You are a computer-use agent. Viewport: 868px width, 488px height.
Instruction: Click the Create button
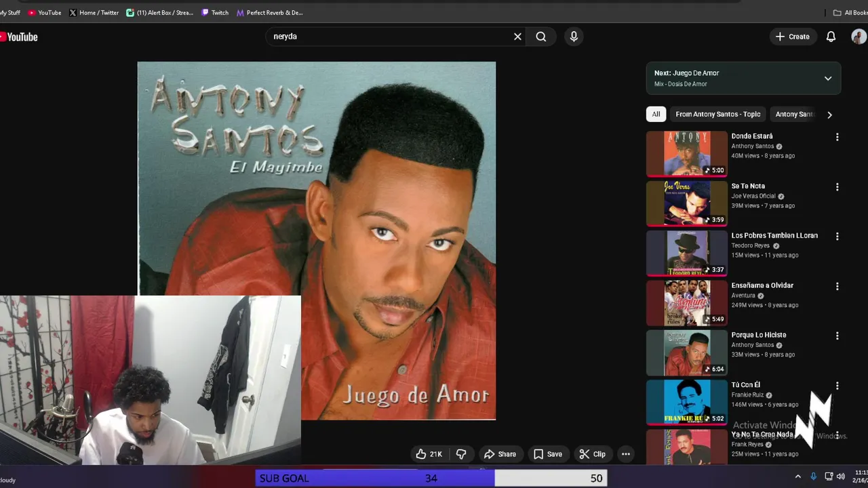point(792,37)
